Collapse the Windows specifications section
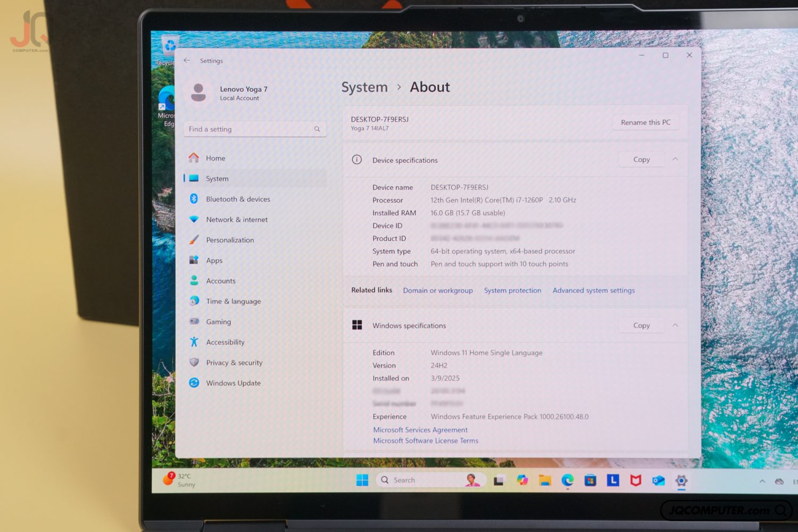Screen dimensions: 798x532 coord(675,325)
